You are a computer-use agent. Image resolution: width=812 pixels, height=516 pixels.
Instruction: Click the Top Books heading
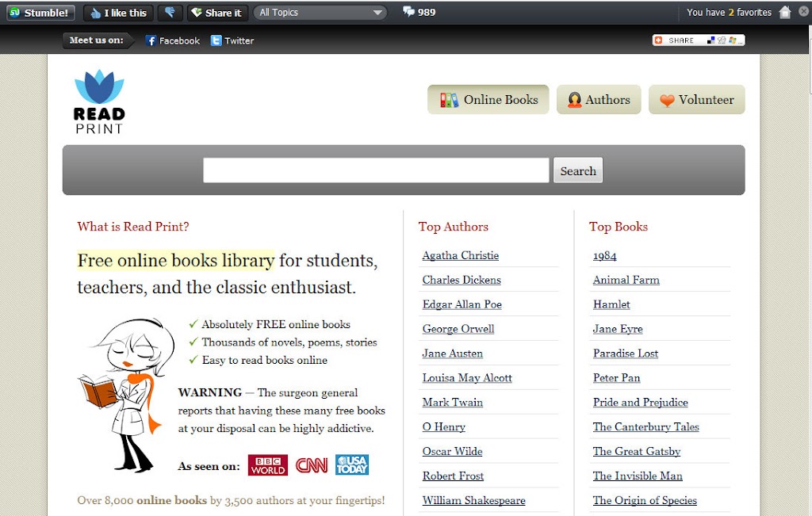click(x=619, y=226)
